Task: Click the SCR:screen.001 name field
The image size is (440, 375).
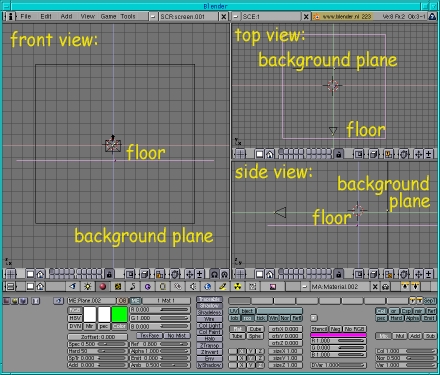Action: pyautogui.click(x=189, y=16)
